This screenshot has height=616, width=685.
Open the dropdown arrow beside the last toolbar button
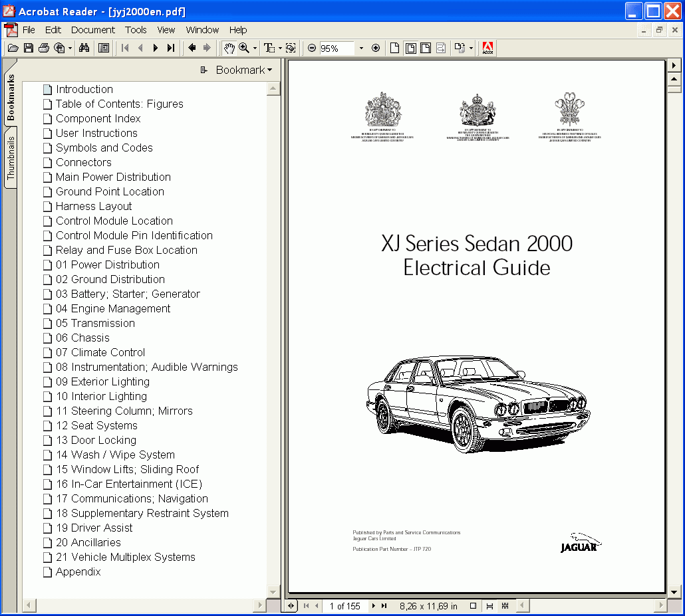pyautogui.click(x=471, y=48)
